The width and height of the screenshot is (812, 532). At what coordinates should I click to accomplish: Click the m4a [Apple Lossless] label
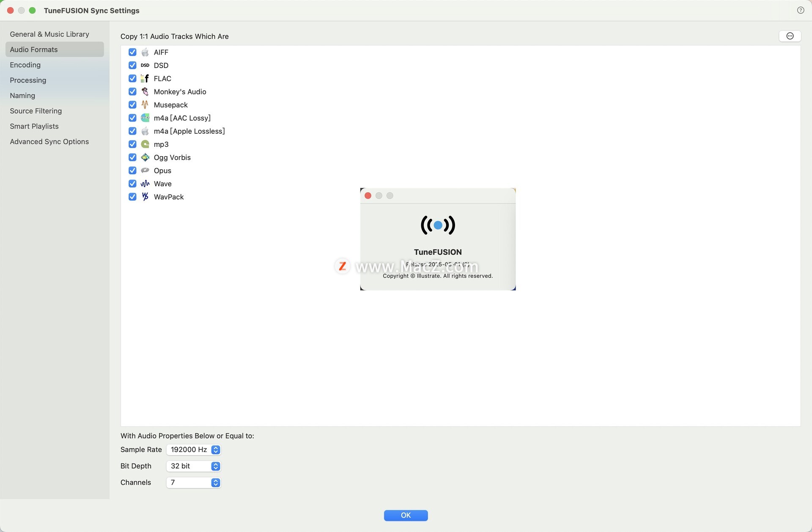coord(189,131)
